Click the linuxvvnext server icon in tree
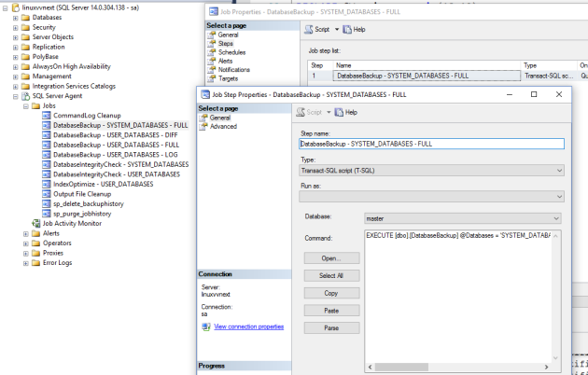The image size is (588, 375). click(x=16, y=7)
